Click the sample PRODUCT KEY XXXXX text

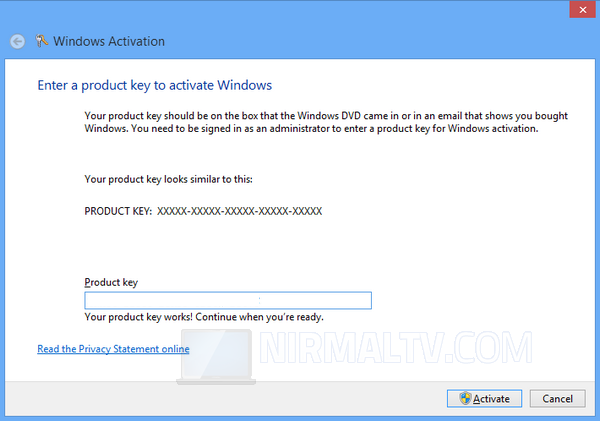click(x=203, y=211)
